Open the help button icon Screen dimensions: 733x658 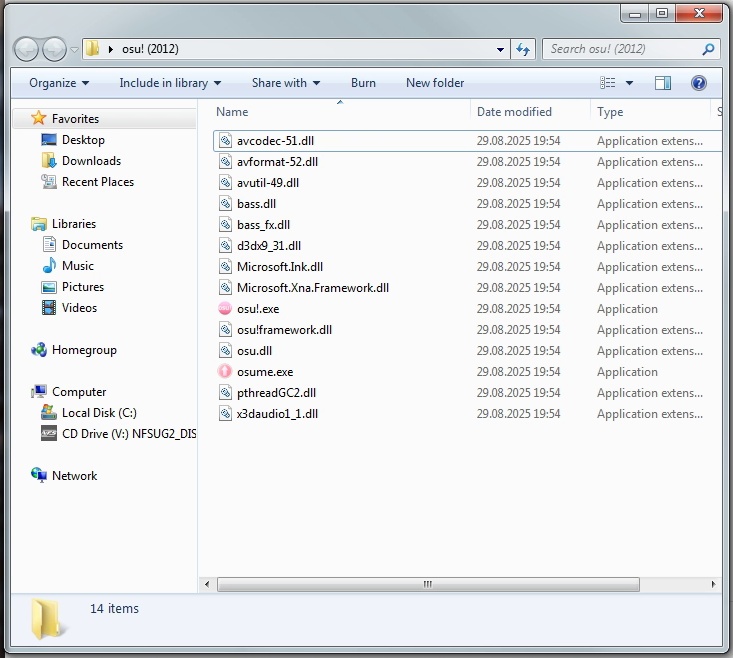tap(698, 83)
